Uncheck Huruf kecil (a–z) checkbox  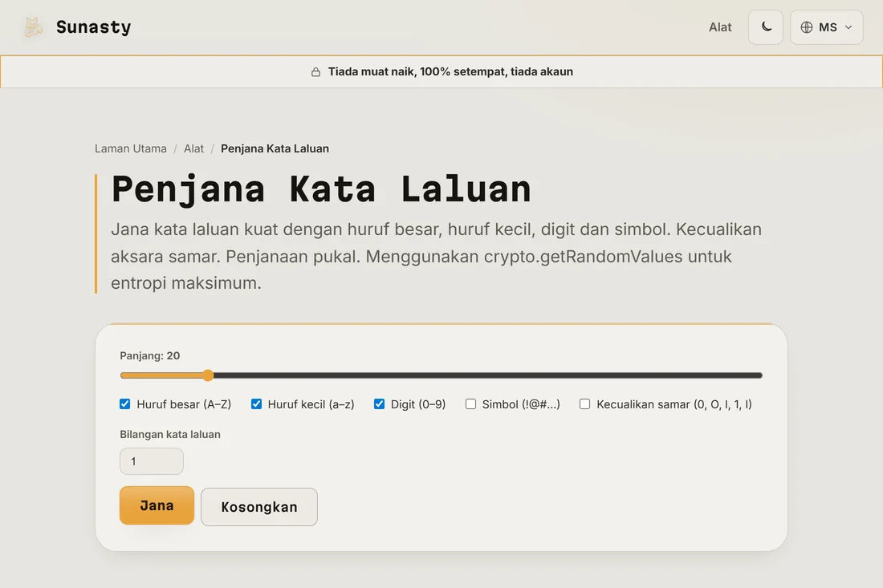pyautogui.click(x=256, y=404)
